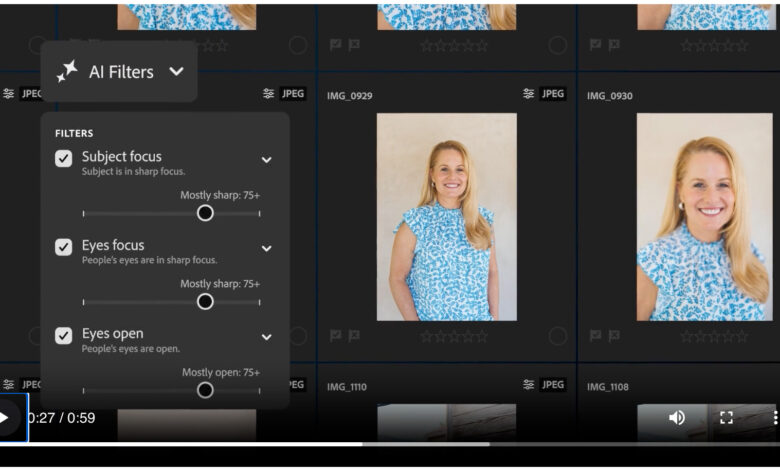Open the IMG_0930 photo thumbnail
The height and width of the screenshot is (470, 780).
[704, 217]
